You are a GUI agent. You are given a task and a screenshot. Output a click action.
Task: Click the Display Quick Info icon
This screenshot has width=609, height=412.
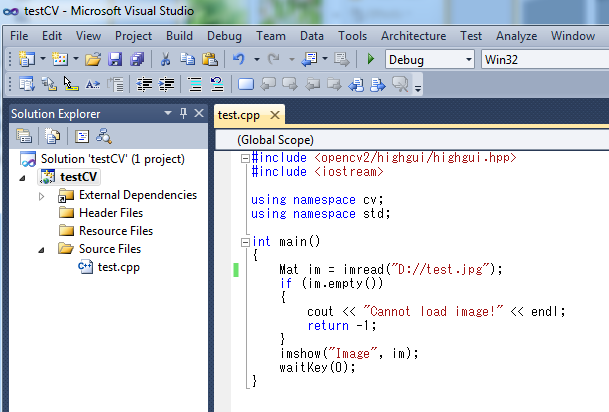point(71,84)
